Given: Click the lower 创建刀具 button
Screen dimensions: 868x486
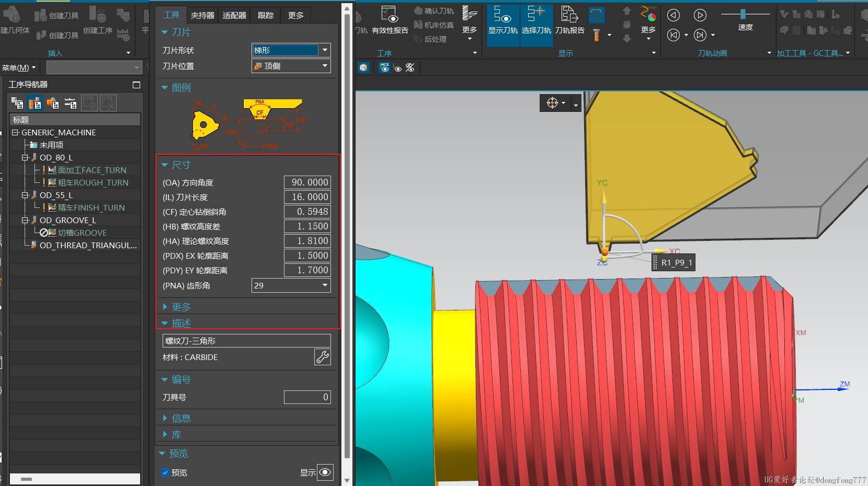Looking at the screenshot, I should click(x=57, y=35).
